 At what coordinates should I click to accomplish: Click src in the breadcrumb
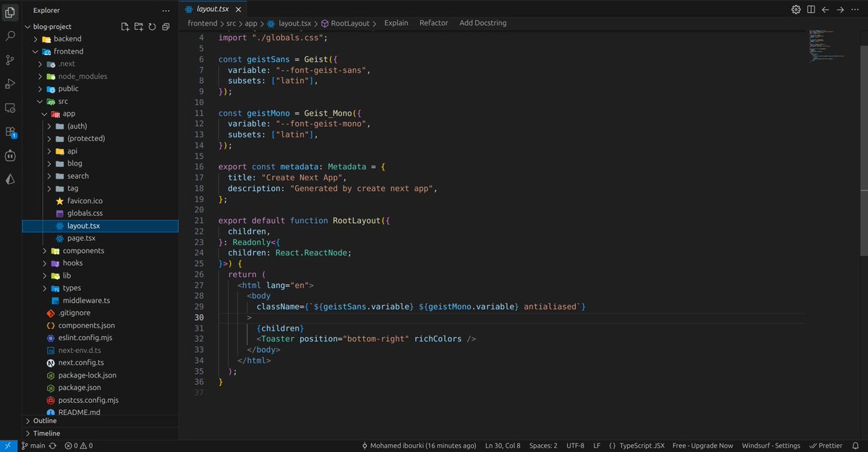(x=231, y=23)
